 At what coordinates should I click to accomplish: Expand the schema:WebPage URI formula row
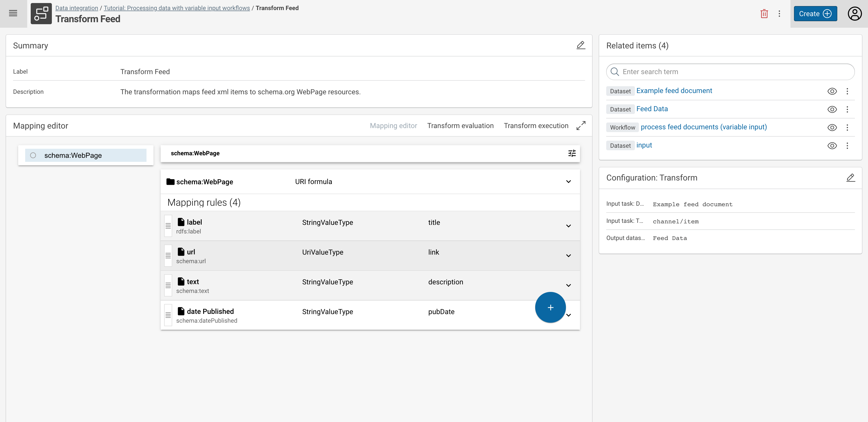point(568,182)
